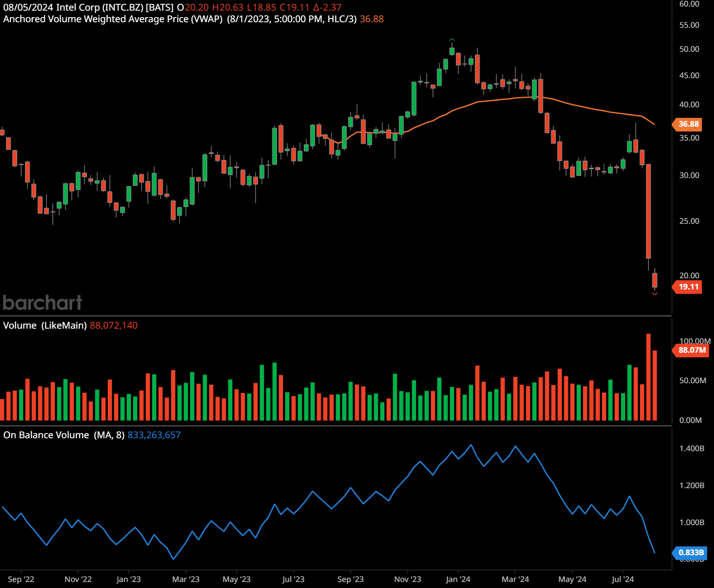This screenshot has height=588, width=714.
Task: Click the volume reading 88,072,140
Action: click(x=114, y=325)
